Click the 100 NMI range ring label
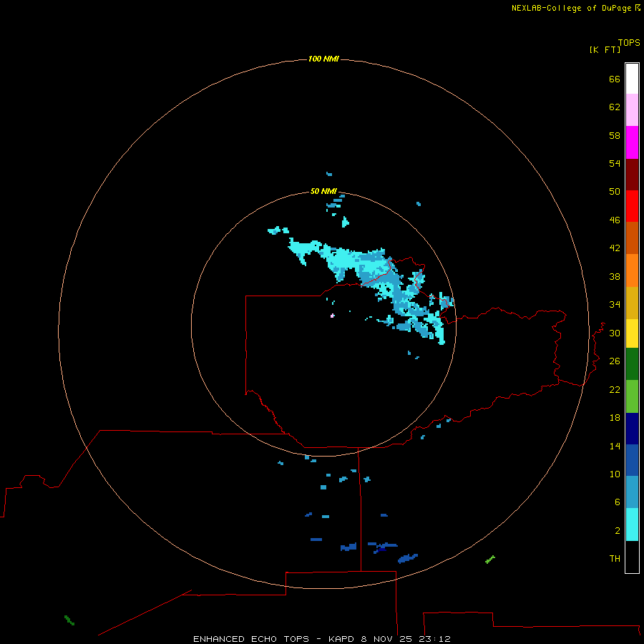This screenshot has width=644, height=644. click(323, 59)
